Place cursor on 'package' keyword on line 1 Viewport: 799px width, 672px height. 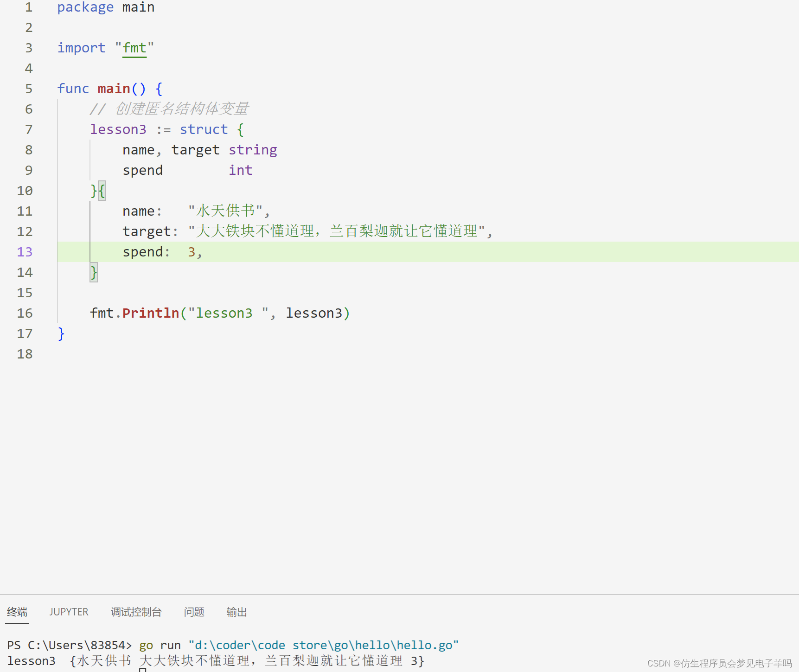(x=85, y=7)
